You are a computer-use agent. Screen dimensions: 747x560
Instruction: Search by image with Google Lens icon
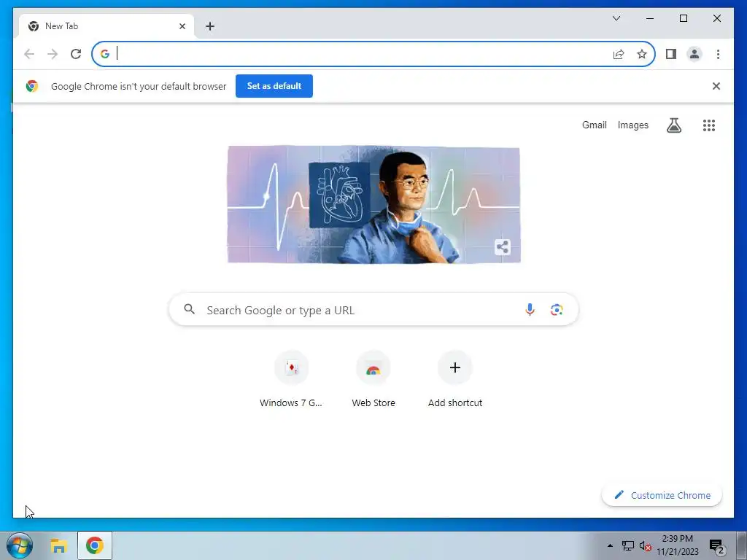557,309
